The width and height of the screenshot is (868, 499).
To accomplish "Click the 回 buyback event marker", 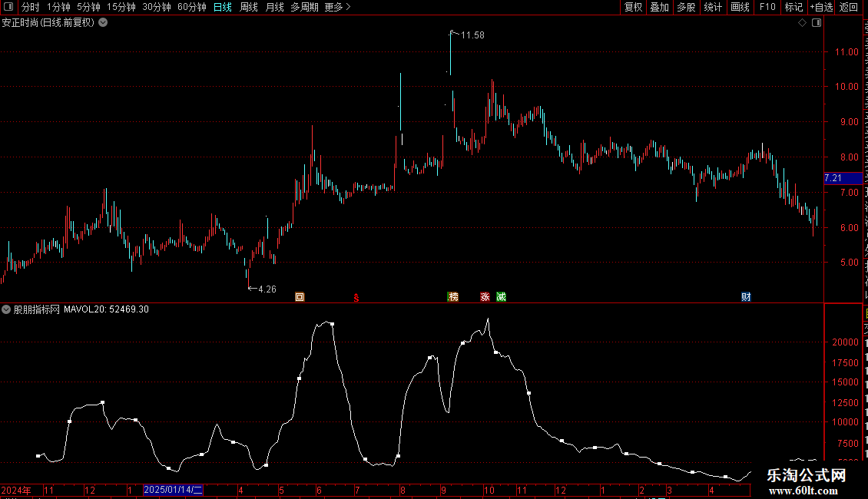I will click(x=300, y=297).
